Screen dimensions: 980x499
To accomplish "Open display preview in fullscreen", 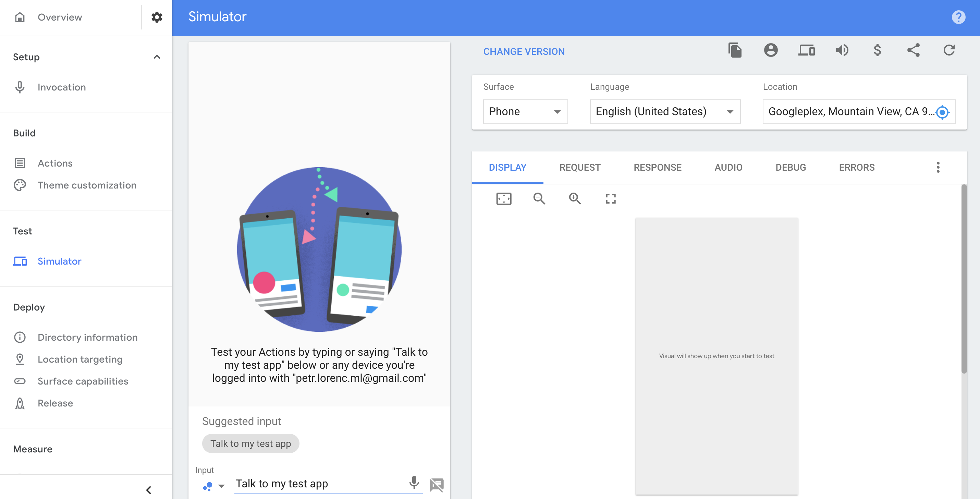I will point(611,199).
